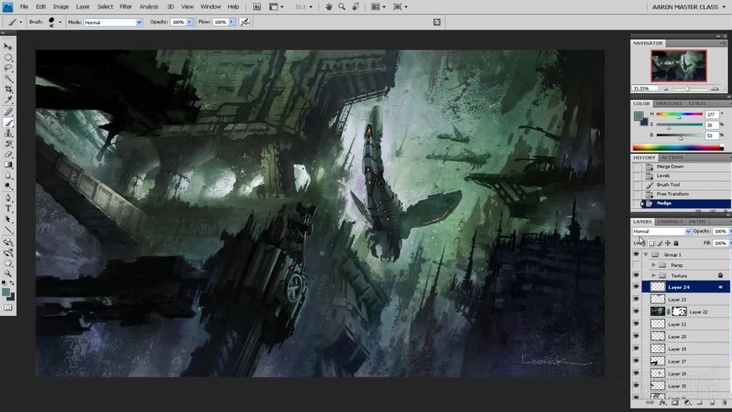The width and height of the screenshot is (732, 412).
Task: Select the Type tool
Action: [8, 209]
